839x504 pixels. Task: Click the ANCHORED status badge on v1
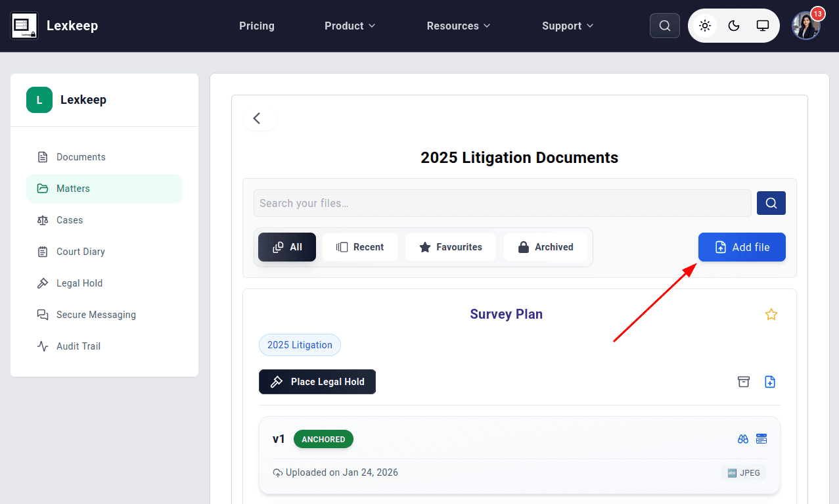coord(323,439)
